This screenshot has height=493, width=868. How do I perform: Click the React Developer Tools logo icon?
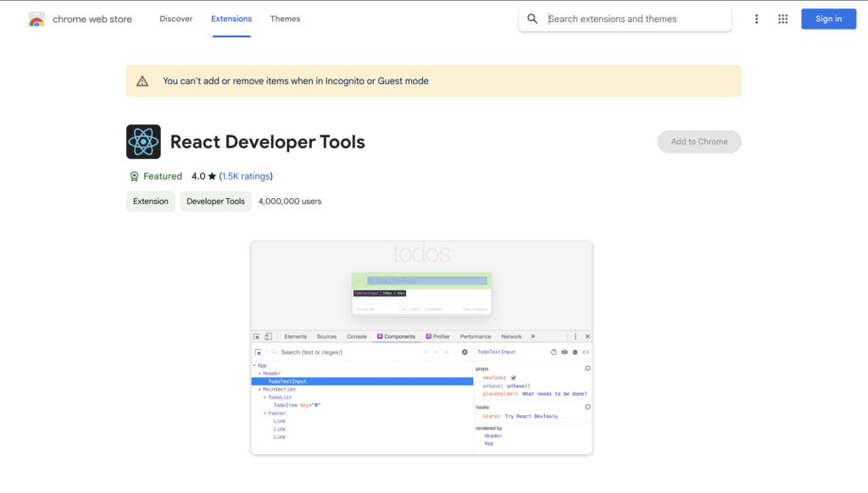[x=143, y=141]
